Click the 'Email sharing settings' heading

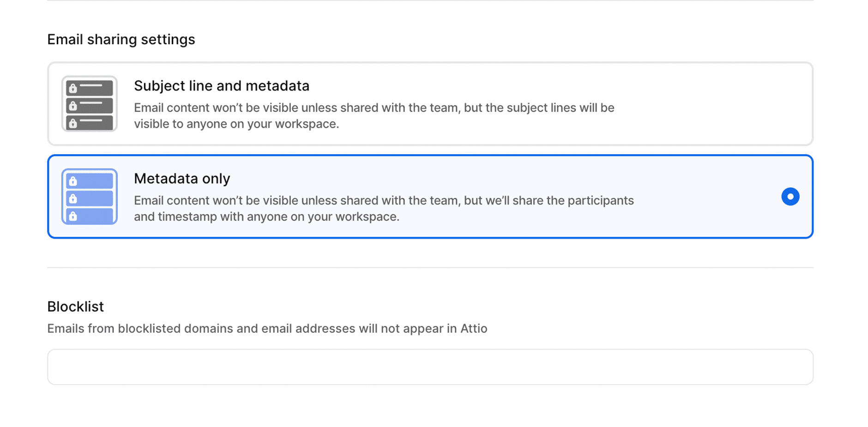[121, 39]
